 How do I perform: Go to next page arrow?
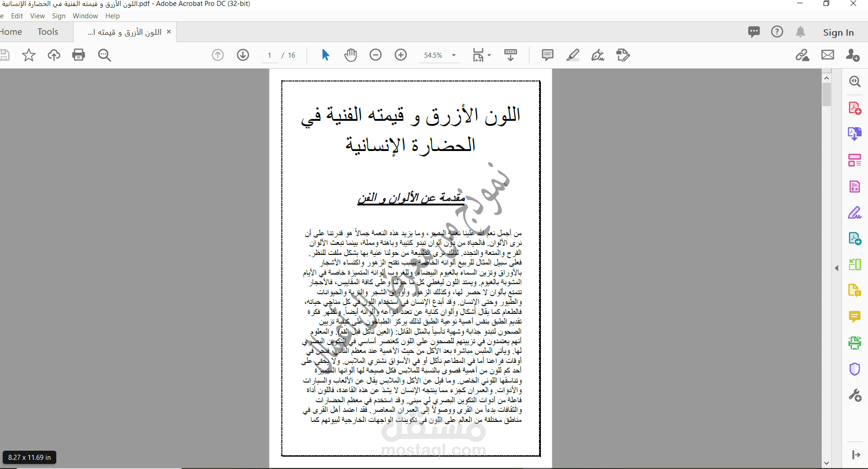[x=243, y=55]
